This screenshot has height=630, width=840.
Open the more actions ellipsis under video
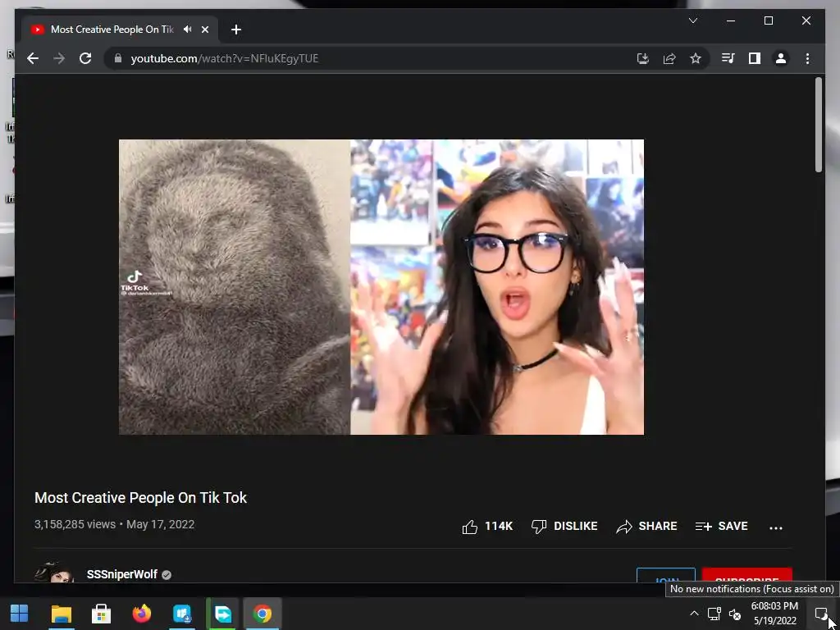[x=776, y=527]
